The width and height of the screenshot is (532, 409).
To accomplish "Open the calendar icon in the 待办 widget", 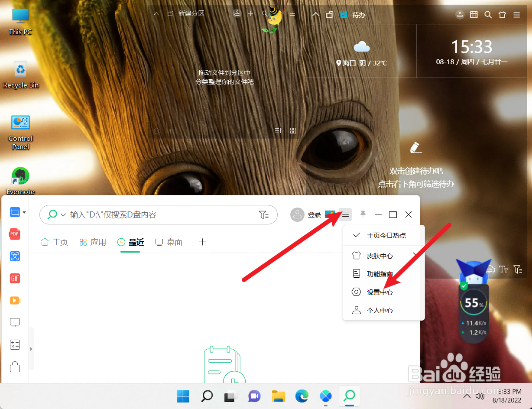I will click(474, 15).
